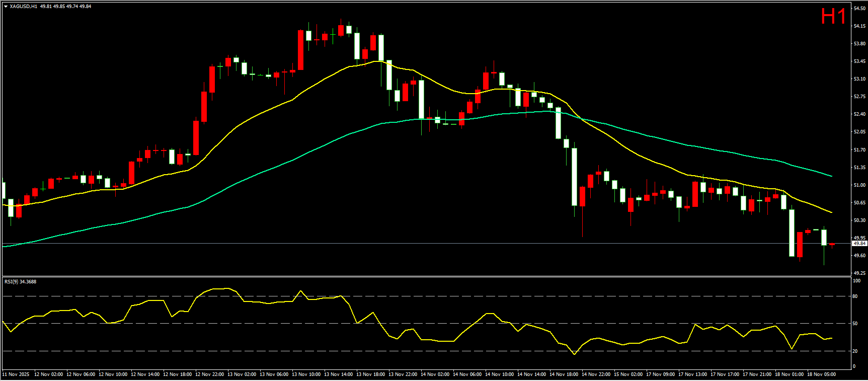Select the RSI(9) 34.3688 indicator label

tap(20, 281)
